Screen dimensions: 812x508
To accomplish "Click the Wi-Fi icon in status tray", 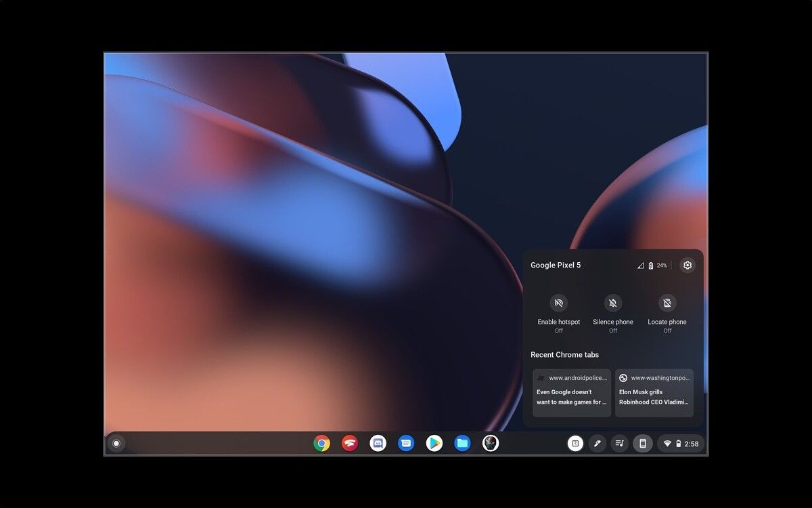I will pyautogui.click(x=667, y=444).
